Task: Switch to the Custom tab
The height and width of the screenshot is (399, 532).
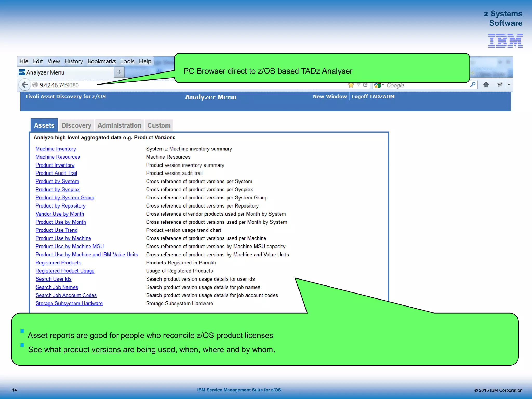Action: (159, 125)
